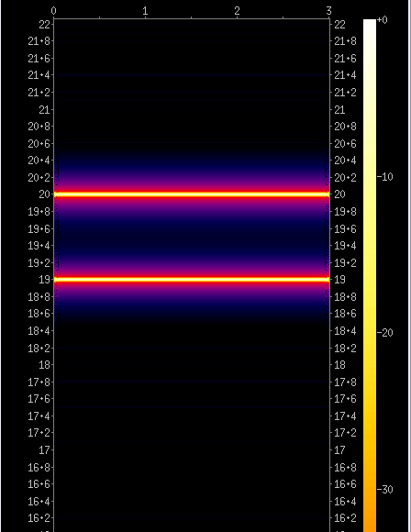
Task: Click the 16.4 label on left frequency axis
Action: [39, 501]
